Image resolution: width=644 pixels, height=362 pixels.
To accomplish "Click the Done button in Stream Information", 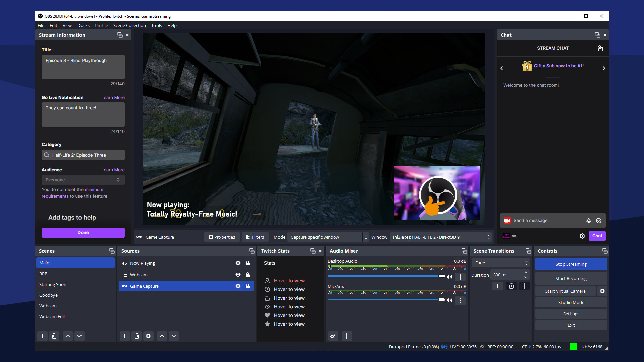I will 83,232.
